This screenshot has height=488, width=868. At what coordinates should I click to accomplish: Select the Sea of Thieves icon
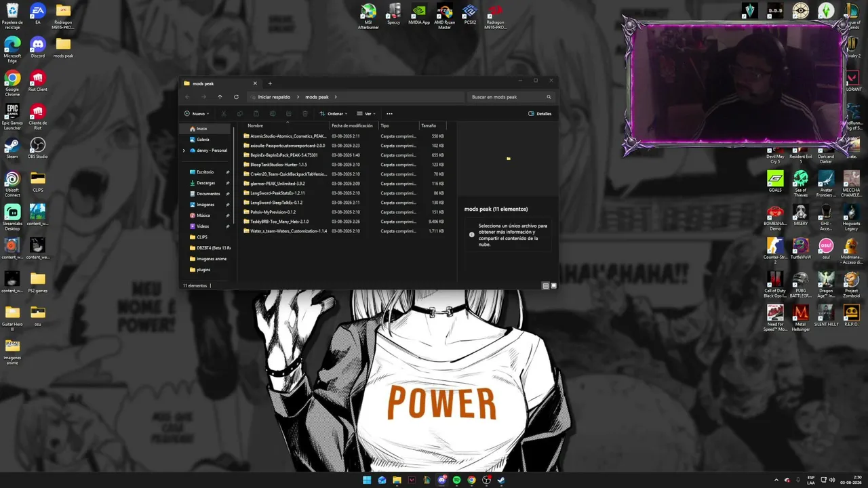pyautogui.click(x=800, y=184)
